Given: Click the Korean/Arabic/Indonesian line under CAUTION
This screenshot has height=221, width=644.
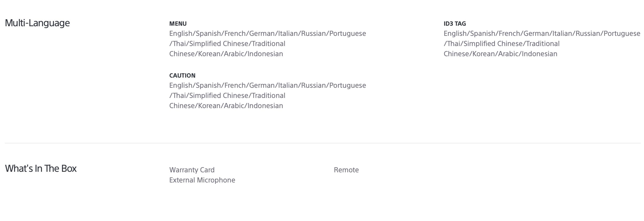Looking at the screenshot, I should point(226,106).
